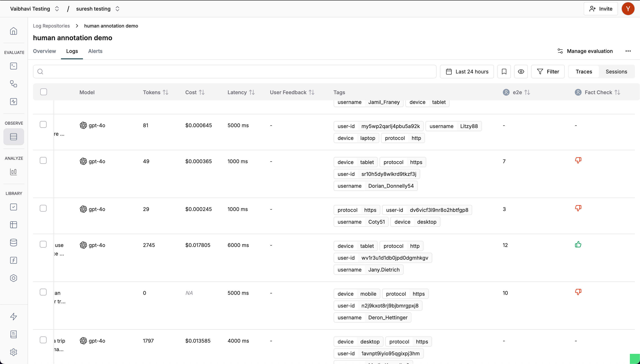
Task: Open the documentation book icon in sidebar
Action: [x=14, y=334]
